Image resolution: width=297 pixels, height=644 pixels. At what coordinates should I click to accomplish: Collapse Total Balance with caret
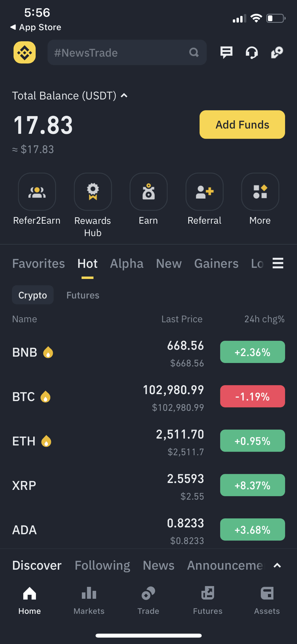[124, 96]
